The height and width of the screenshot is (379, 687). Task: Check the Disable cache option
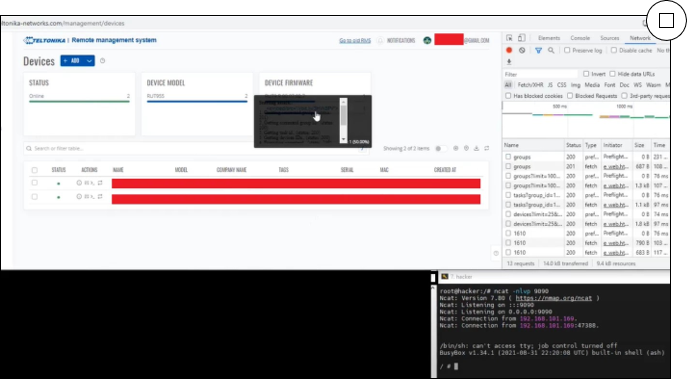point(614,50)
